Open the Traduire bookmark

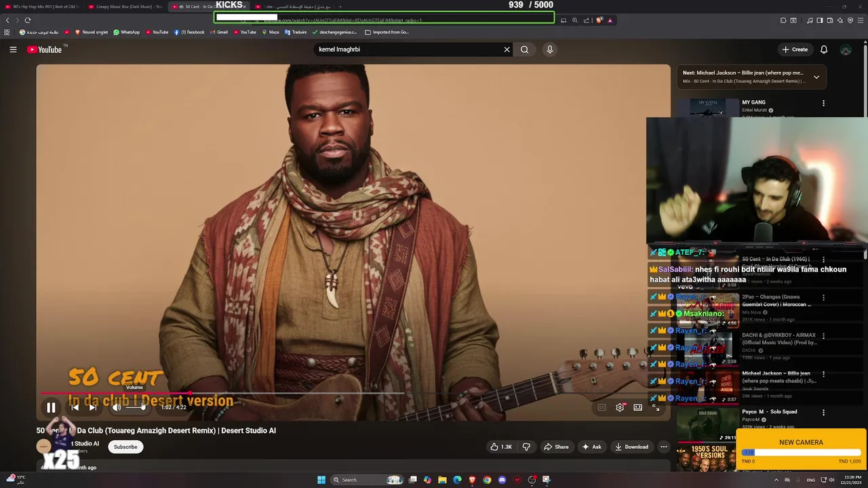coord(297,32)
